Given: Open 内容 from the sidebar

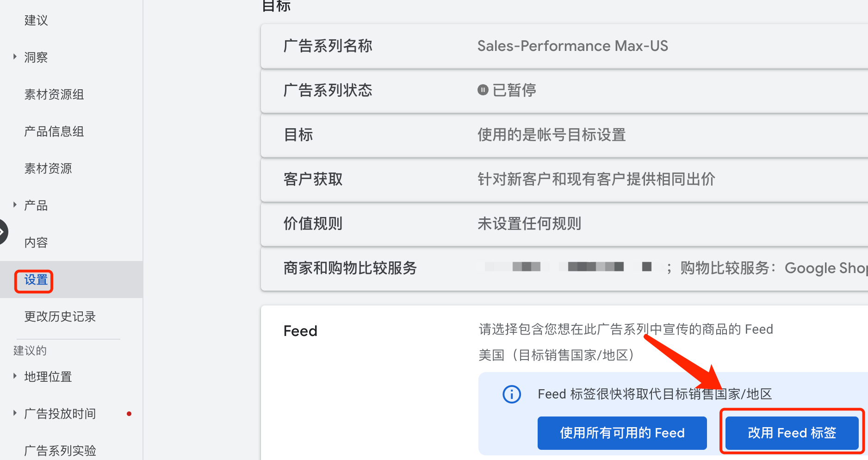Looking at the screenshot, I should (x=36, y=242).
